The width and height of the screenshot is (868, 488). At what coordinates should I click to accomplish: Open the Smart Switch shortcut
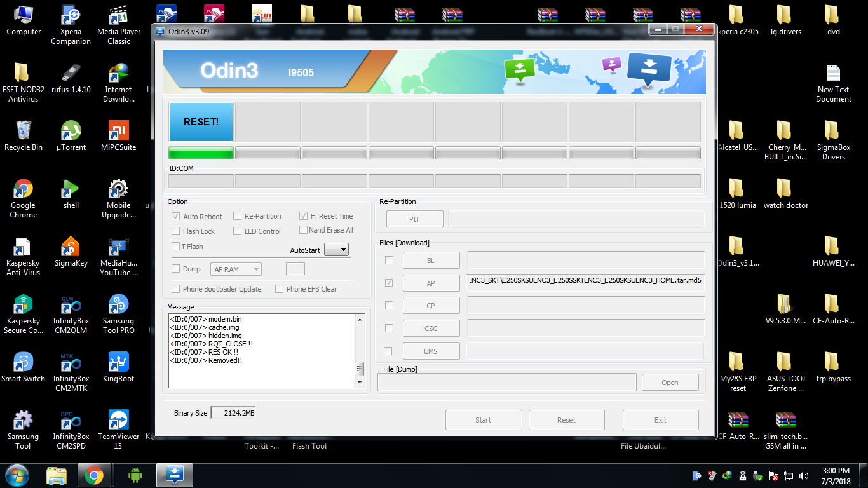click(24, 367)
